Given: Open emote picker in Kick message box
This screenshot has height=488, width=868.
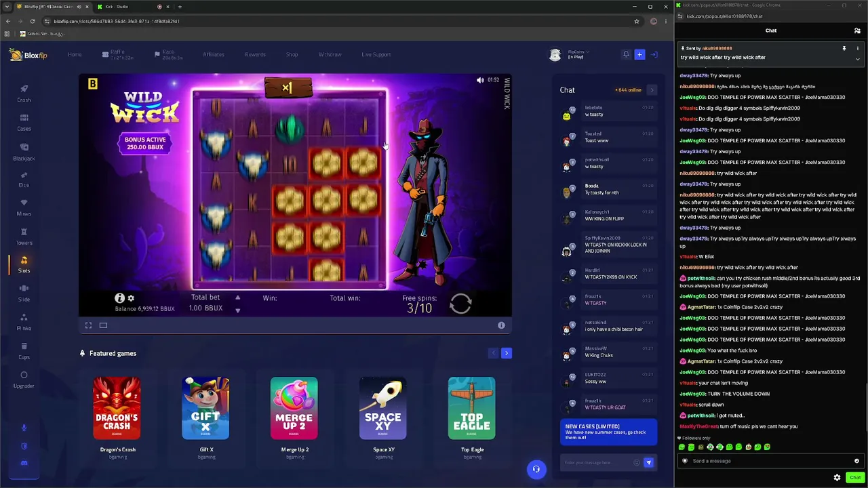Looking at the screenshot, I should pyautogui.click(x=856, y=461).
